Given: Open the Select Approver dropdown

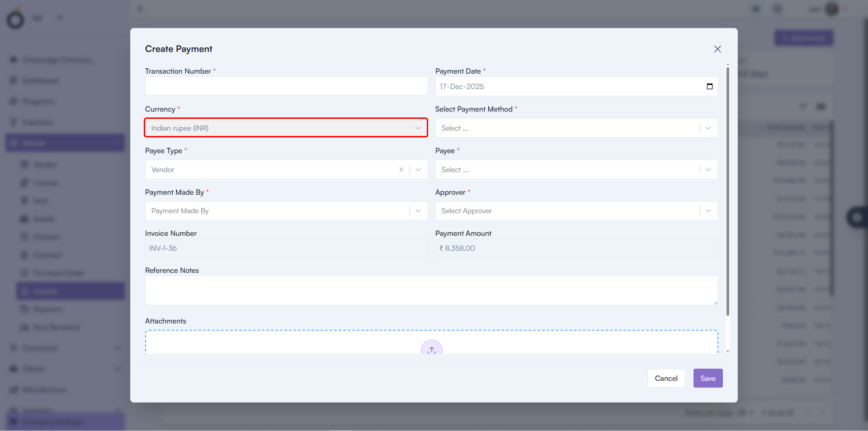Looking at the screenshot, I should pos(708,211).
